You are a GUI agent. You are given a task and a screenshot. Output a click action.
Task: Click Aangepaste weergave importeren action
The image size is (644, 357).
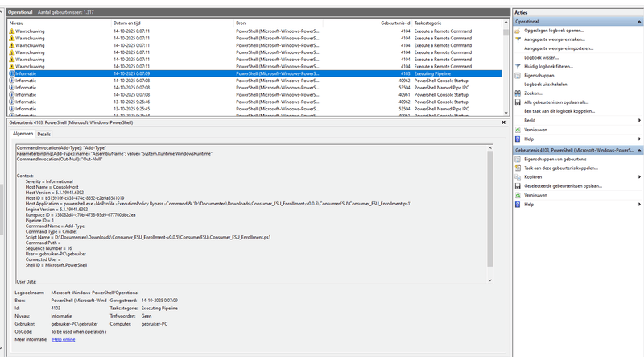pos(559,48)
